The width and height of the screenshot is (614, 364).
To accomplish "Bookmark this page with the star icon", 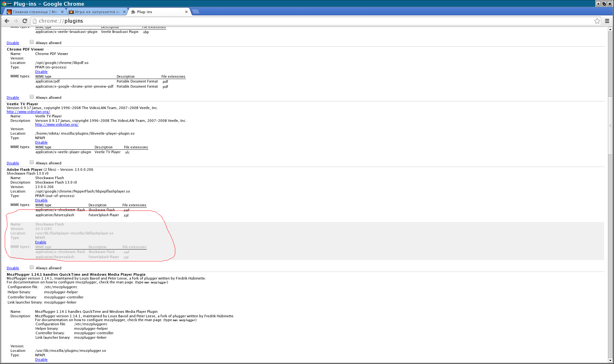I will click(x=597, y=21).
